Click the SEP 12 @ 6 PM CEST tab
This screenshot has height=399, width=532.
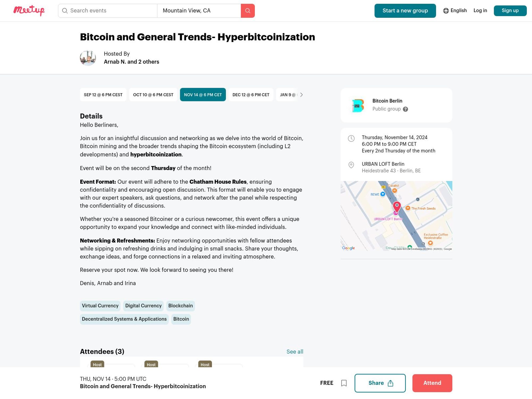tap(103, 95)
